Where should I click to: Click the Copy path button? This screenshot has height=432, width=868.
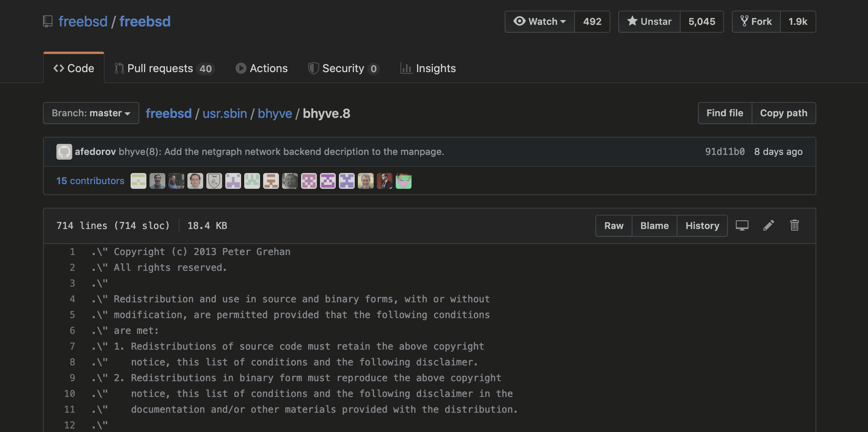(784, 113)
